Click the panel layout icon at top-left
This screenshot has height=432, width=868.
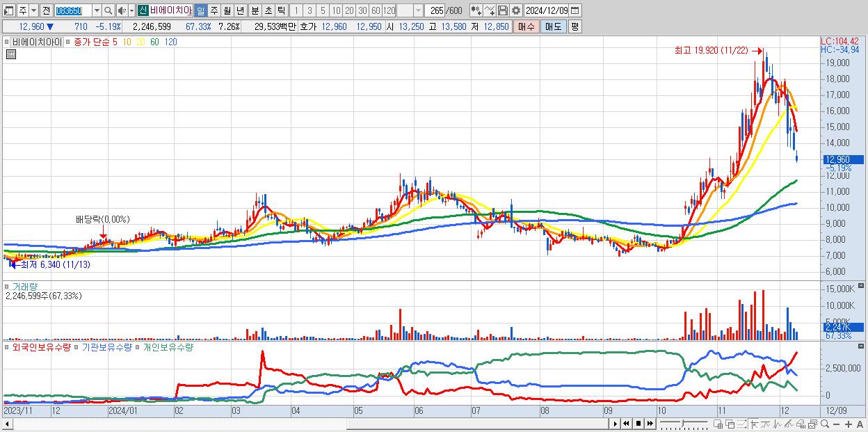pyautogui.click(x=9, y=10)
